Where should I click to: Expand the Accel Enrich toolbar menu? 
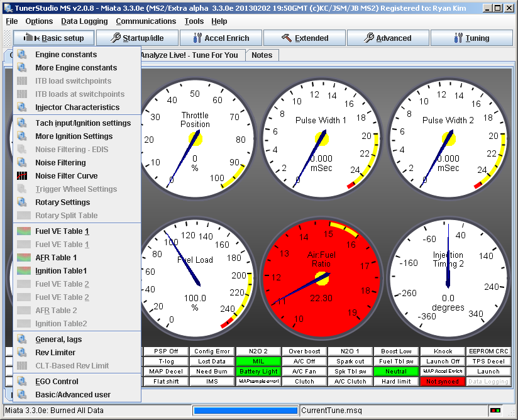(x=221, y=38)
